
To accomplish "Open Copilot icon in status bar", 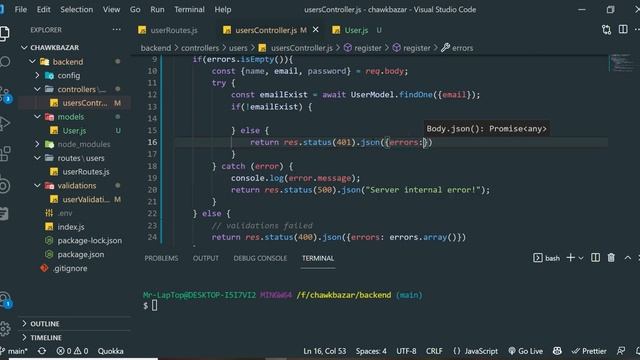I will coord(557,351).
